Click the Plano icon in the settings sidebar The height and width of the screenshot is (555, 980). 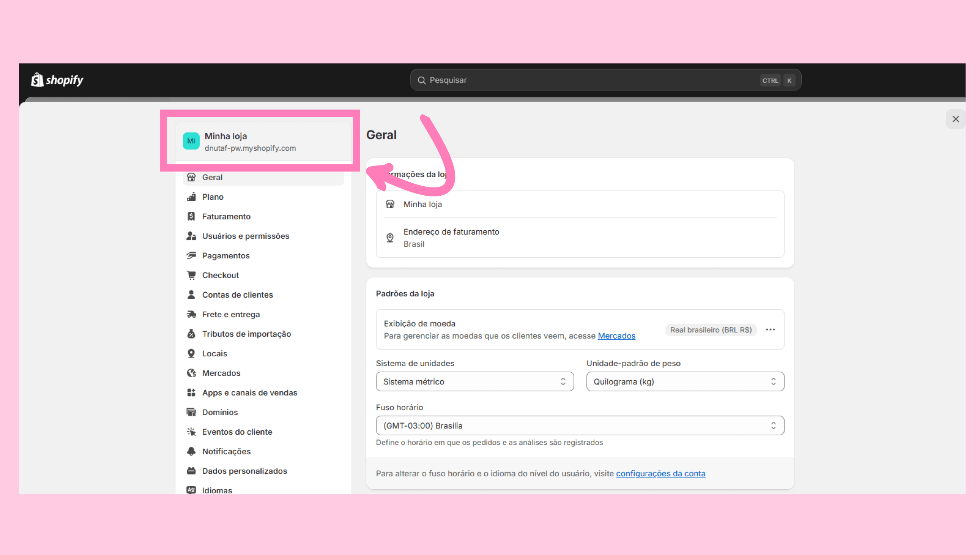coord(191,197)
